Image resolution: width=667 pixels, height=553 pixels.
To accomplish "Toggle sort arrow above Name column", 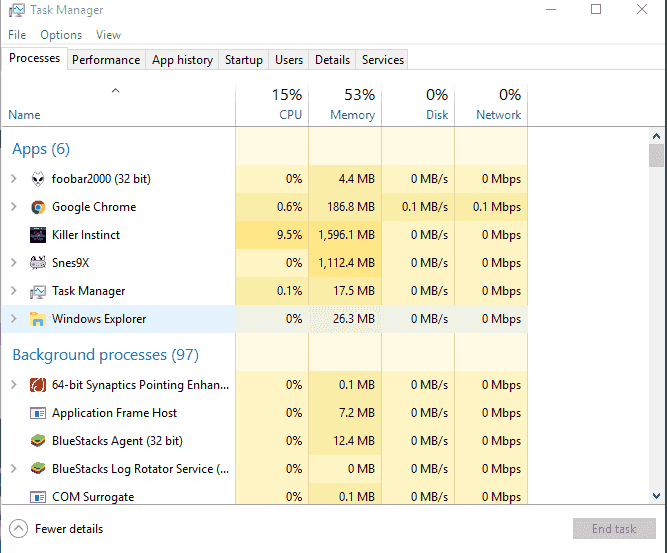I will coord(115,91).
